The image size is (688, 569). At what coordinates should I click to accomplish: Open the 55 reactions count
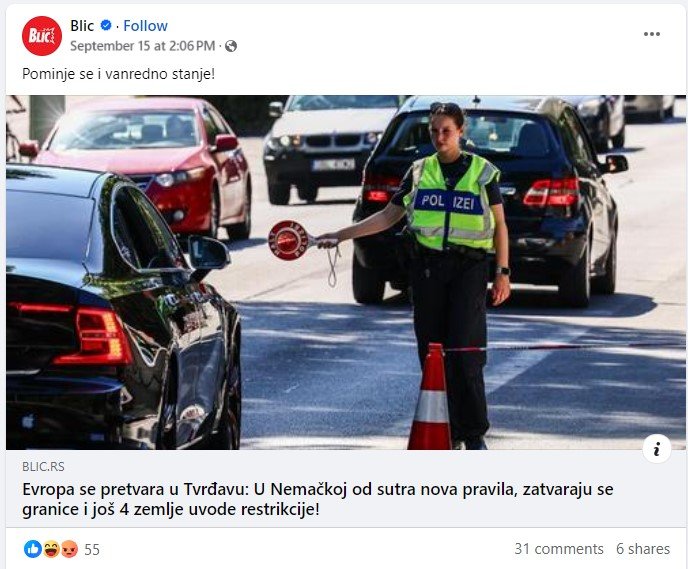[x=92, y=549]
